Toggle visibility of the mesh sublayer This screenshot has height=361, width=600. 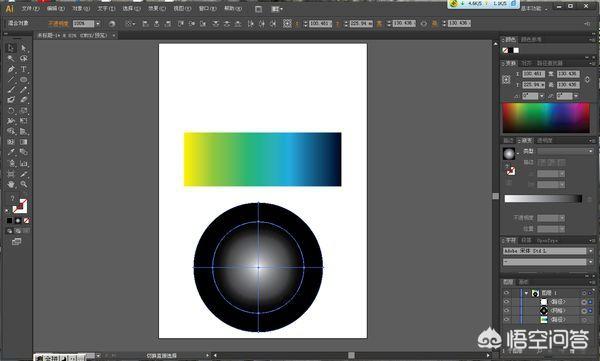(506, 310)
